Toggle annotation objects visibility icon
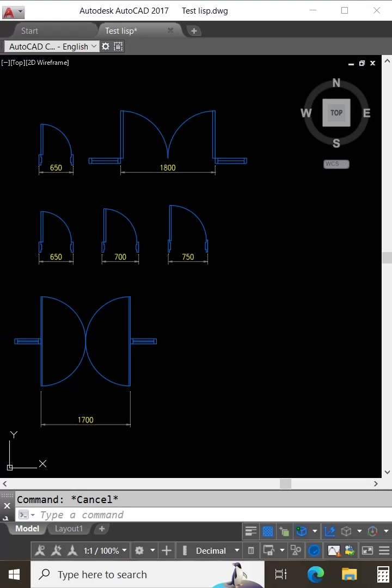Screen dimensions: 392x588 [x=40, y=550]
